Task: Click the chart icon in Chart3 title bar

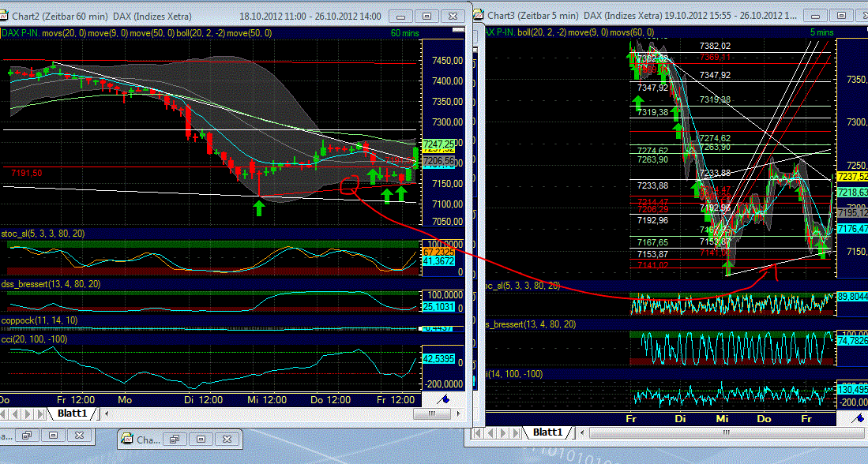Action: (x=477, y=15)
